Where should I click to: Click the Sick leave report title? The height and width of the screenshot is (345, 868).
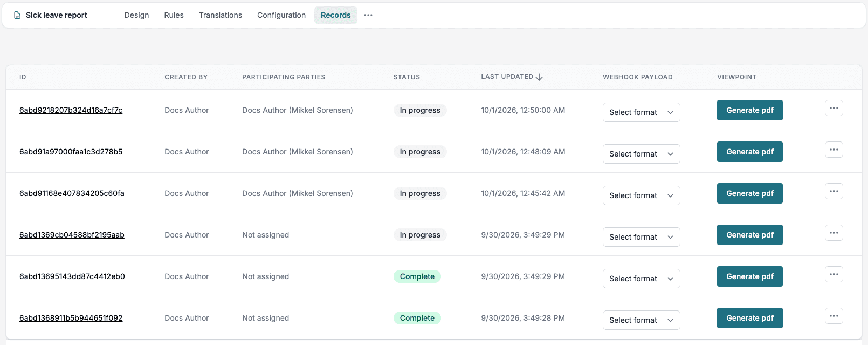[57, 15]
